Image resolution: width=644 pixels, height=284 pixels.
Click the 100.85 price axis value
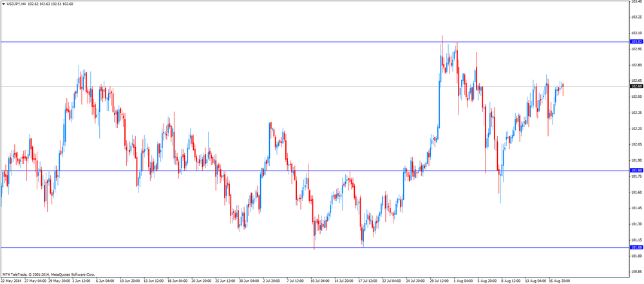tap(636, 272)
